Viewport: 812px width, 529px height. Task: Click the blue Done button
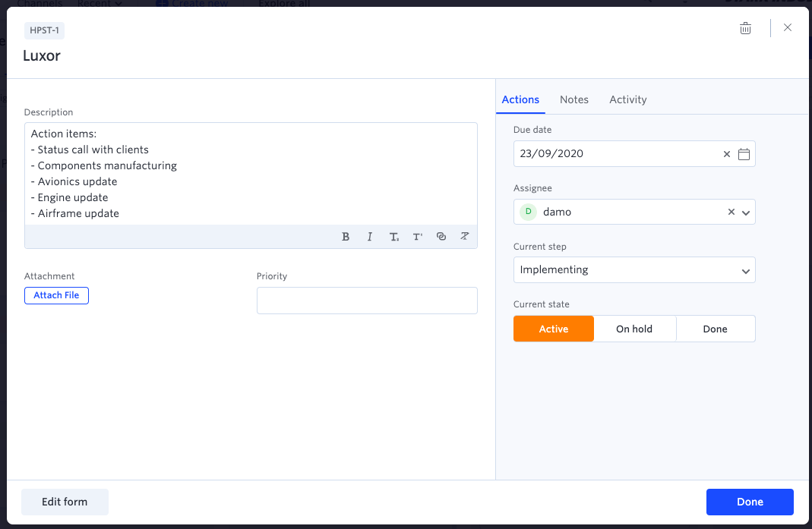pyautogui.click(x=750, y=502)
